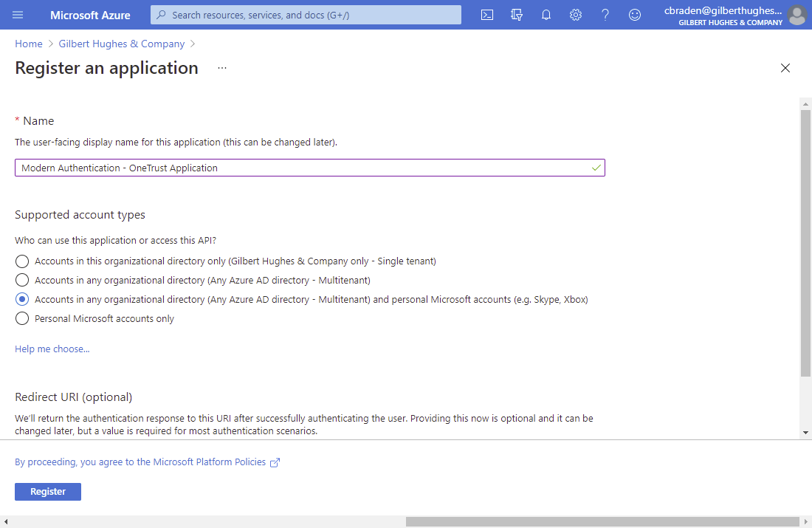Click the Supported account types heading

coord(80,214)
